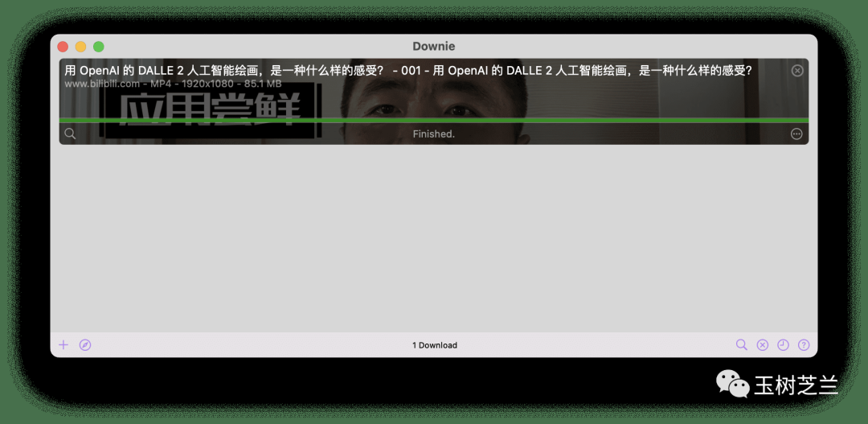Click the Downie window title
The width and height of the screenshot is (868, 424).
pos(434,47)
